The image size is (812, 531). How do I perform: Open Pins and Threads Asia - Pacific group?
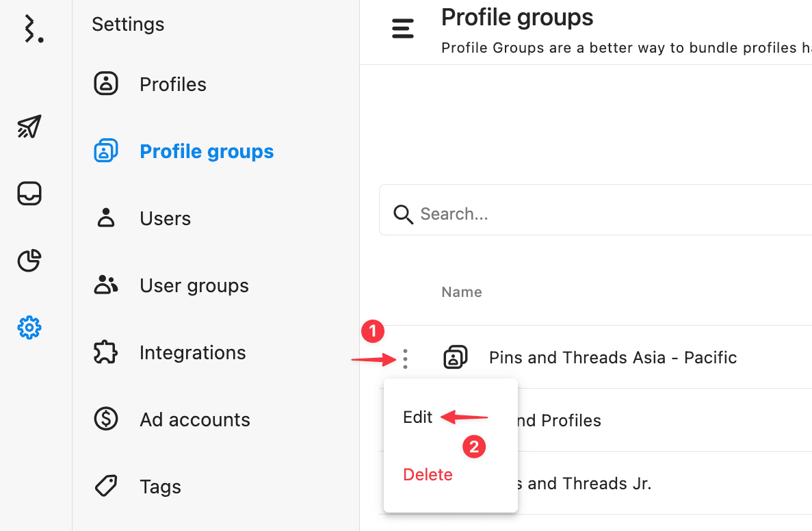[x=612, y=357]
